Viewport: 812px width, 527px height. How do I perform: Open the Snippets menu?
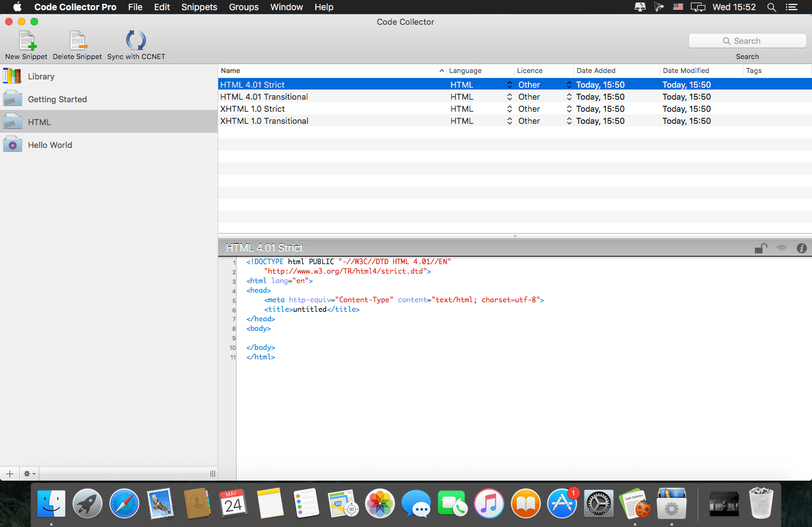pyautogui.click(x=199, y=7)
